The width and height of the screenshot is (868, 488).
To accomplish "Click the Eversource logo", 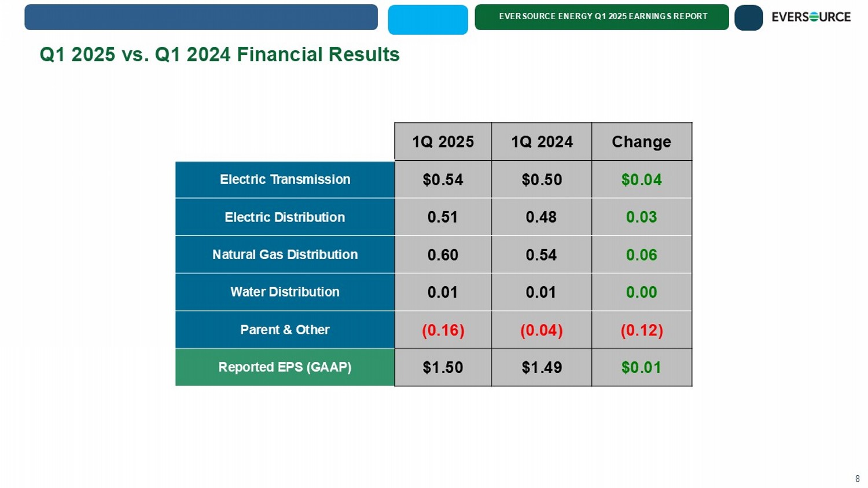I will click(x=811, y=17).
